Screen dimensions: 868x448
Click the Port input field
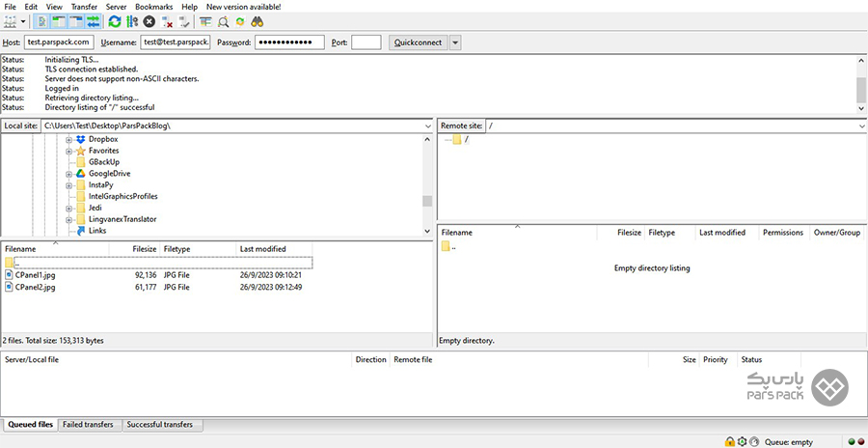[366, 42]
